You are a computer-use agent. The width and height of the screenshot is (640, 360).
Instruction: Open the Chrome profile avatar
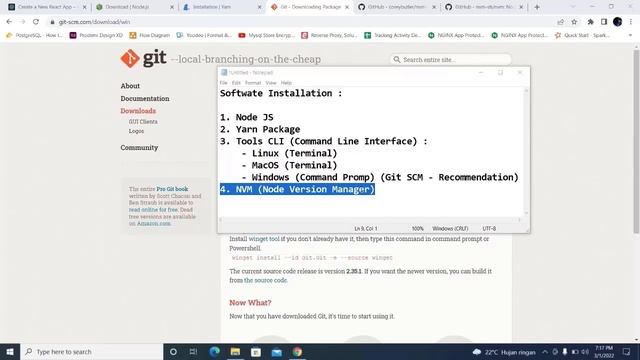point(617,22)
